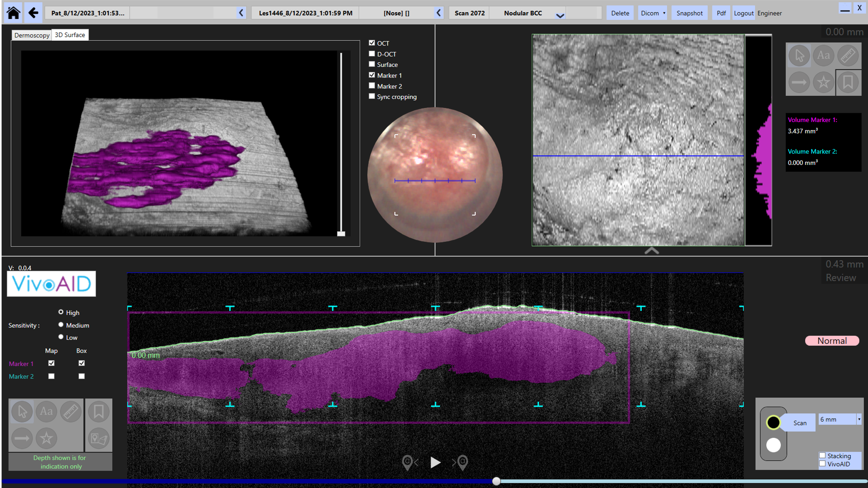Select the bookmark tool in the right toolbar

849,82
